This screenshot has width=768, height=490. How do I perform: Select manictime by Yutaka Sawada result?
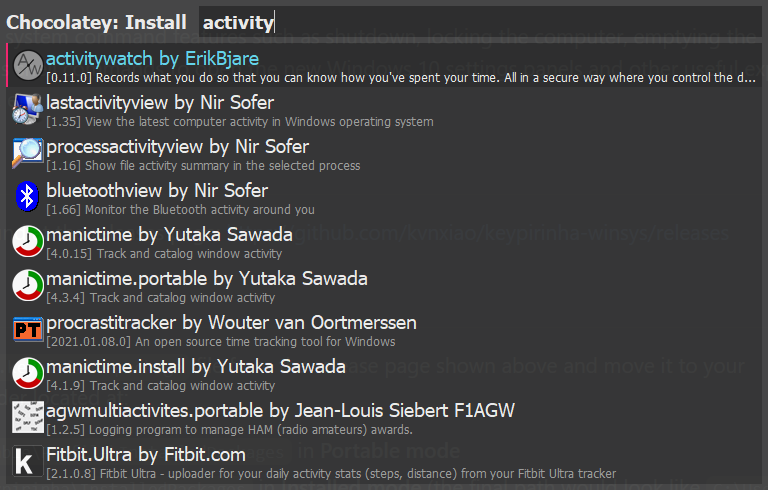pyautogui.click(x=384, y=241)
